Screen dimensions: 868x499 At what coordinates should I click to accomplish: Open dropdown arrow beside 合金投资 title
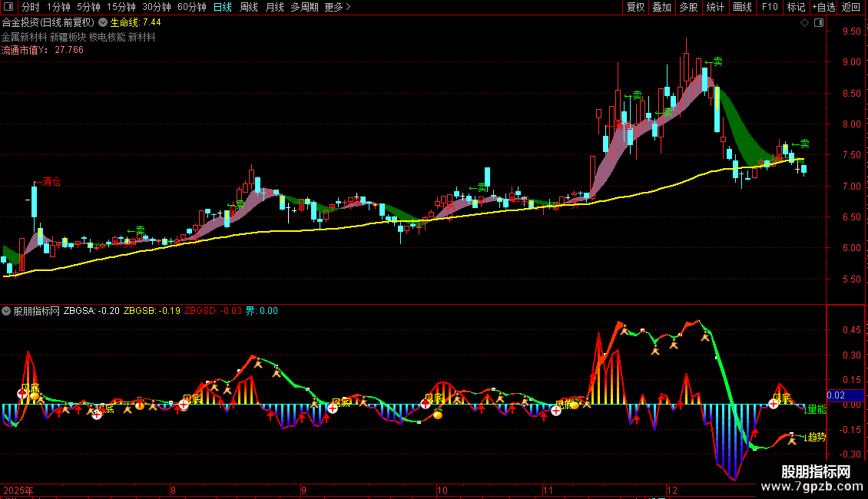103,23
